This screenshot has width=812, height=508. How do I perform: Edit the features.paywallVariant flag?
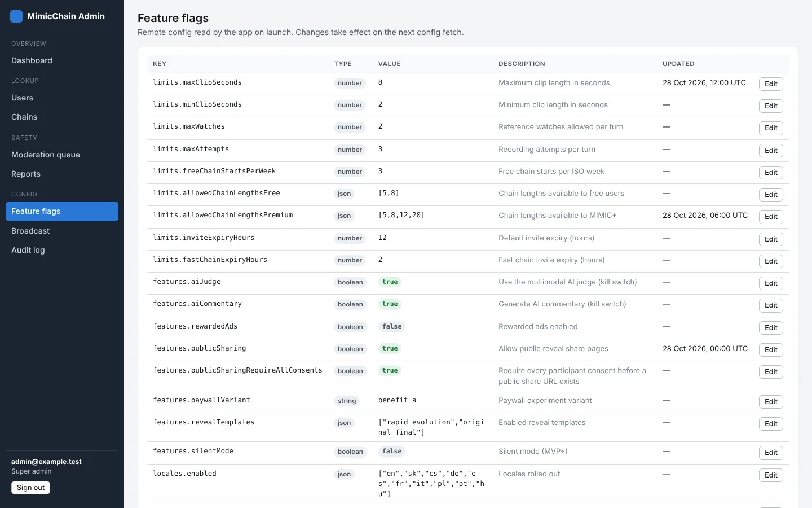pyautogui.click(x=771, y=402)
